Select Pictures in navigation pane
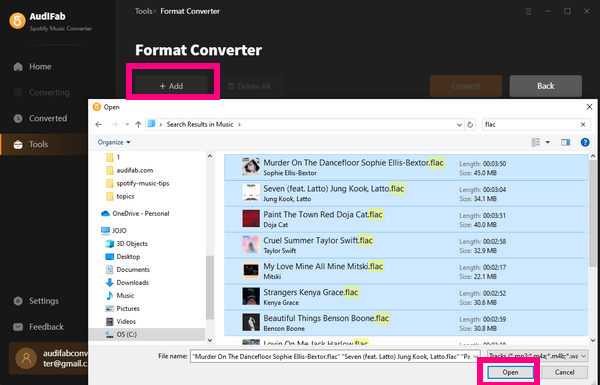Image resolution: width=600 pixels, height=385 pixels. coord(122,309)
